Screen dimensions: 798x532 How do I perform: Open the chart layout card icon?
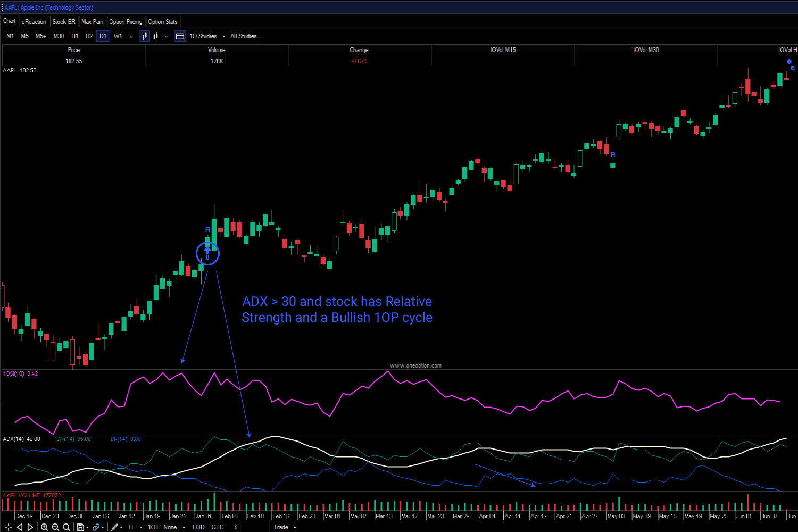pyautogui.click(x=180, y=36)
